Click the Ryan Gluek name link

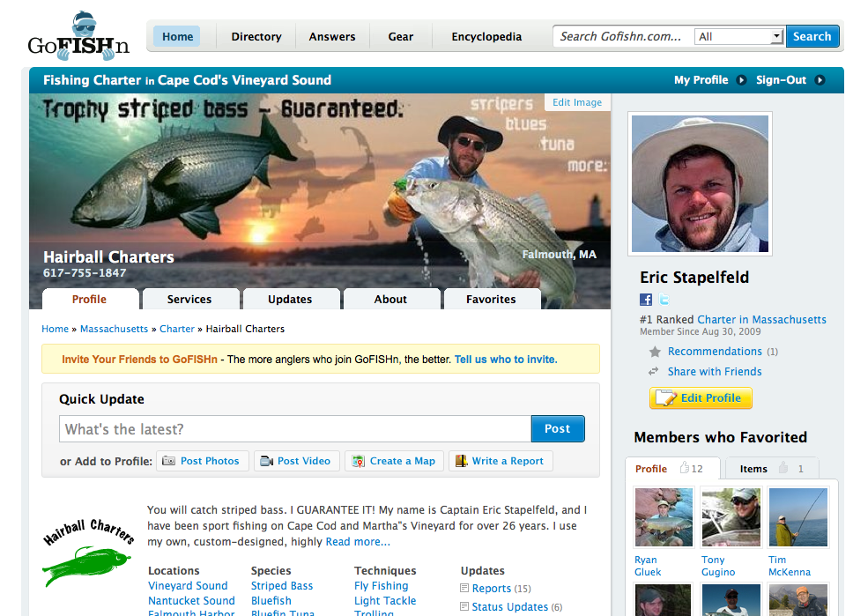(x=648, y=566)
